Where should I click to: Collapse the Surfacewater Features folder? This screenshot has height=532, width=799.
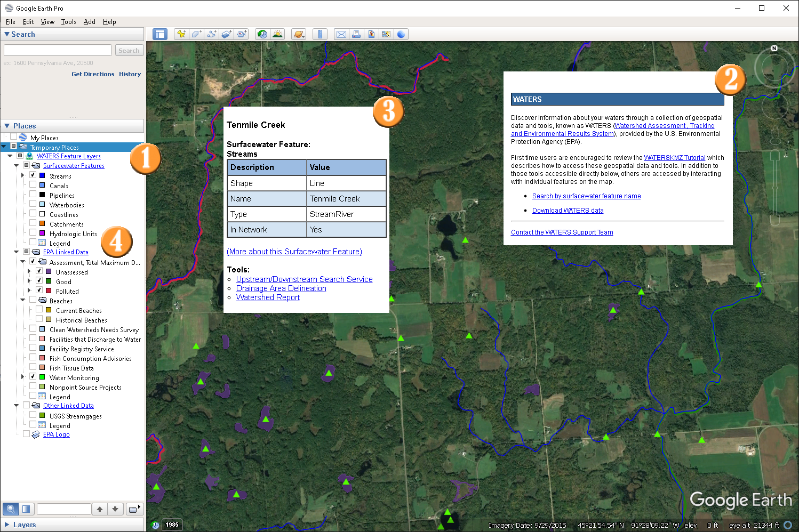click(x=17, y=166)
